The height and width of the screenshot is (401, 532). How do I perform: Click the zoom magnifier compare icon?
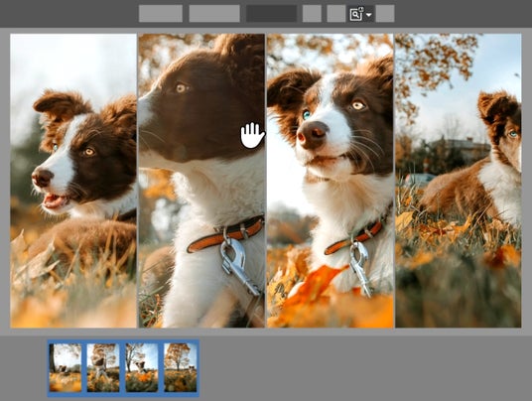(x=356, y=14)
